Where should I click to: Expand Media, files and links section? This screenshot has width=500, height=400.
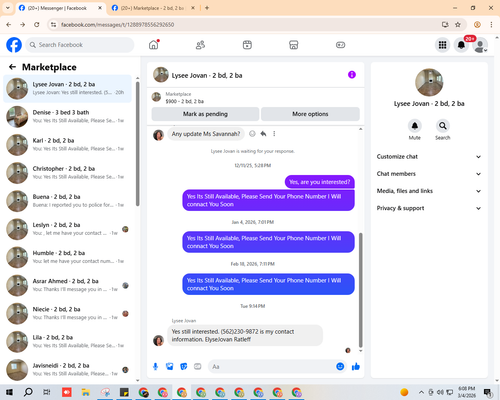[429, 191]
